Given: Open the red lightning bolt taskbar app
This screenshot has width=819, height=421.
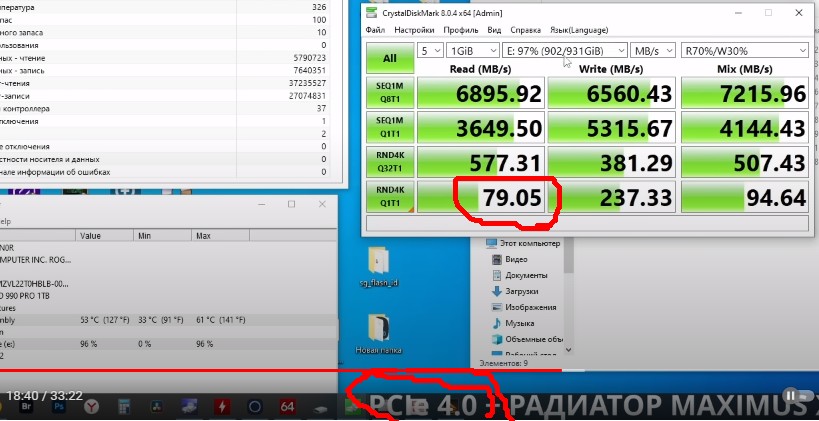Looking at the screenshot, I should 223,406.
